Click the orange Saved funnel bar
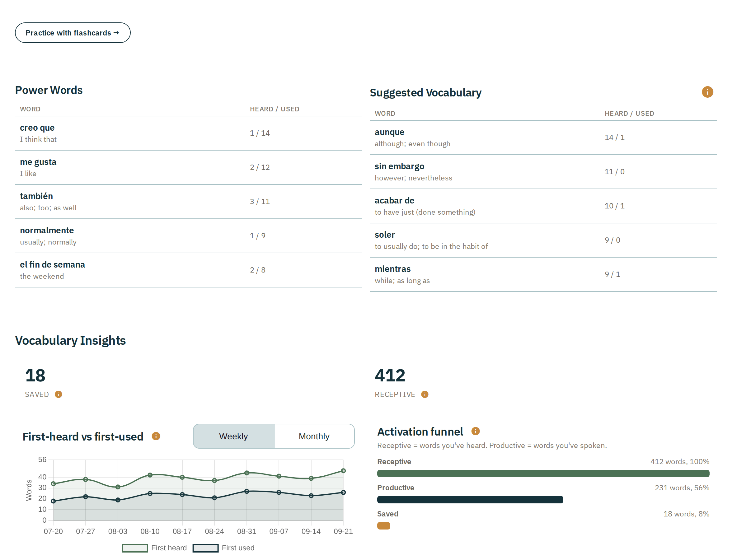732x560 pixels. pos(383,526)
